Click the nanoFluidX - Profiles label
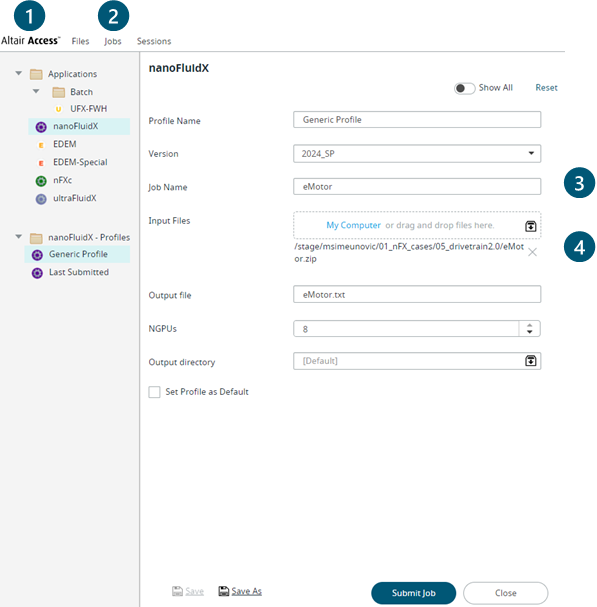 (89, 237)
